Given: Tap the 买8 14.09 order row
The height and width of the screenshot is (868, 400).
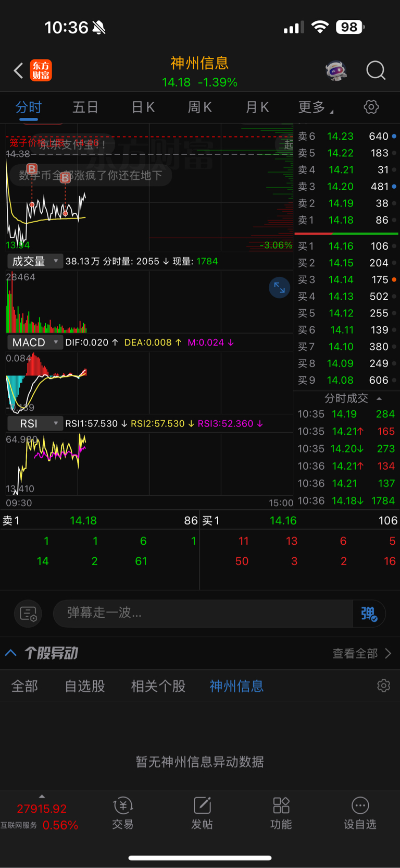Looking at the screenshot, I should point(347,363).
